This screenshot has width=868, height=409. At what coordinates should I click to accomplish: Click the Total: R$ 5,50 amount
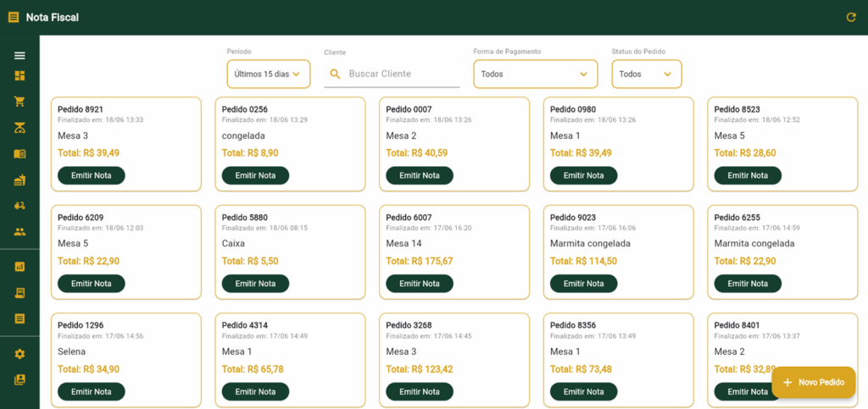[x=248, y=261]
